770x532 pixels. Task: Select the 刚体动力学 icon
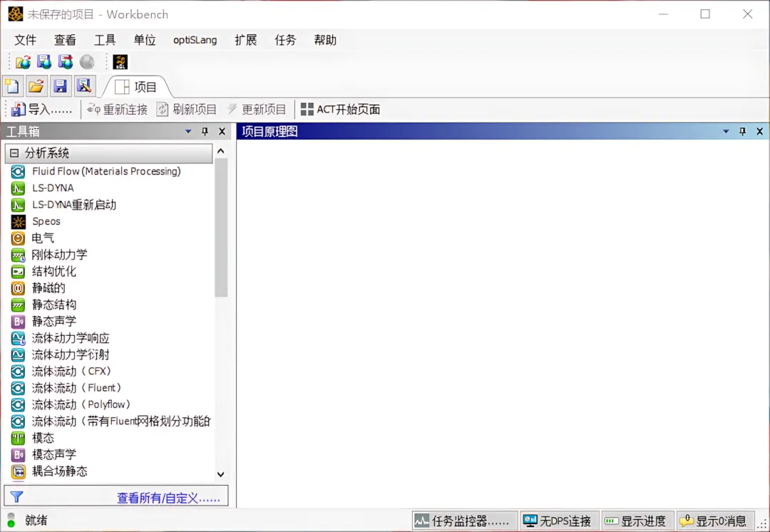click(18, 255)
